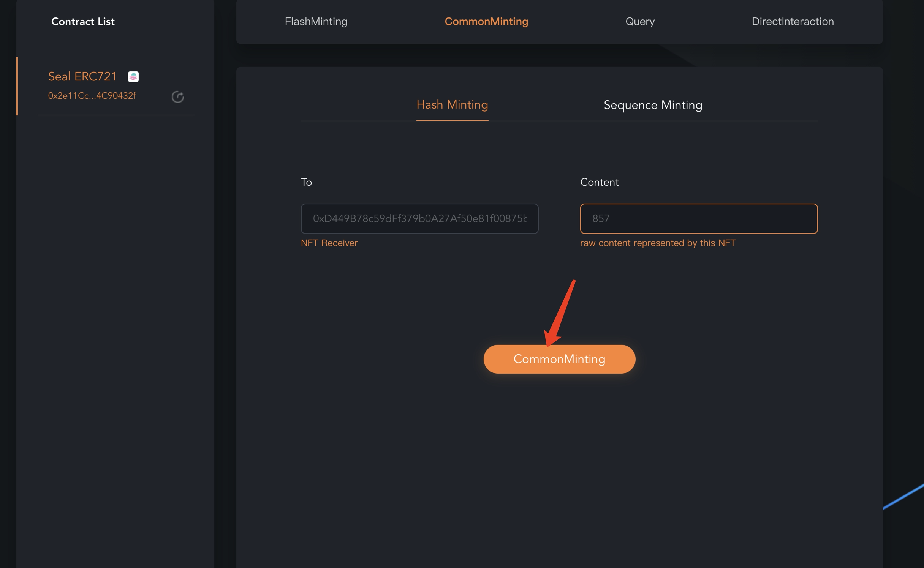Focus the Content input showing 857
Screen dimensions: 924x568
(x=698, y=218)
